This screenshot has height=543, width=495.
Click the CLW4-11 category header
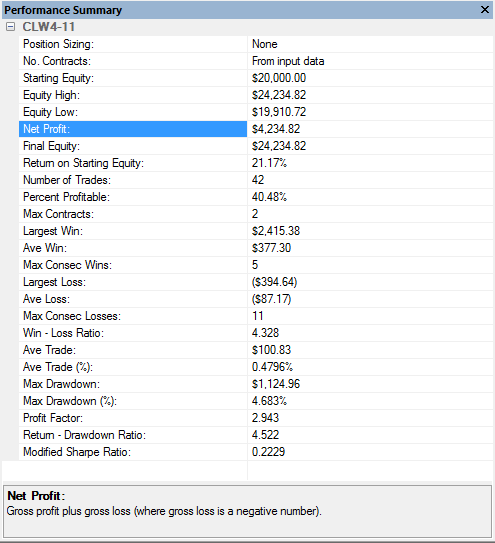48,27
